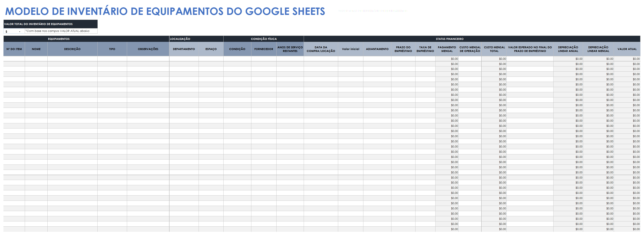Click the first empty cell under DATA DA COMPRA/LOCAÇÃO
Viewport: 644px width, 235px height.
pyautogui.click(x=321, y=59)
